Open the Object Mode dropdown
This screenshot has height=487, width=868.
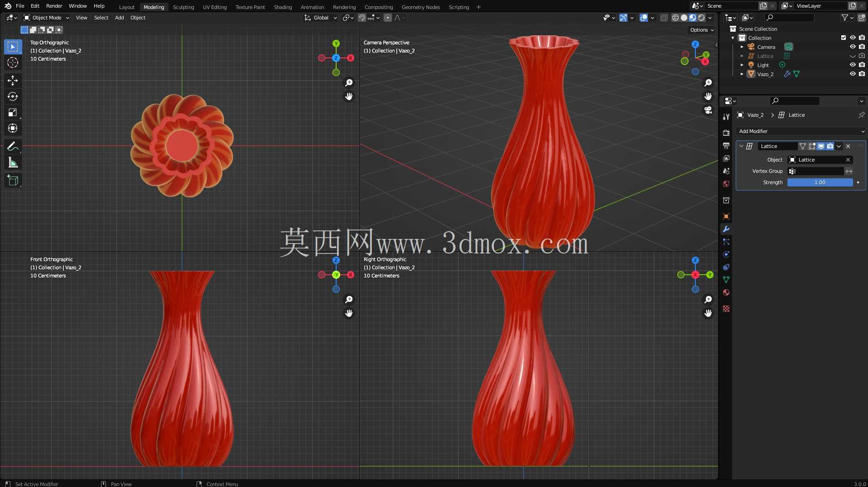46,18
